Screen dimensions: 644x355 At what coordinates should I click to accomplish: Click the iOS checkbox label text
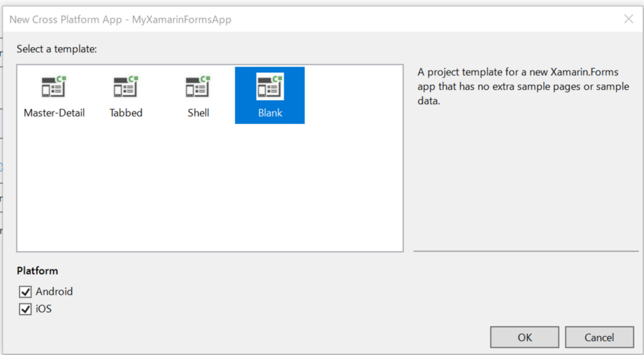point(44,309)
